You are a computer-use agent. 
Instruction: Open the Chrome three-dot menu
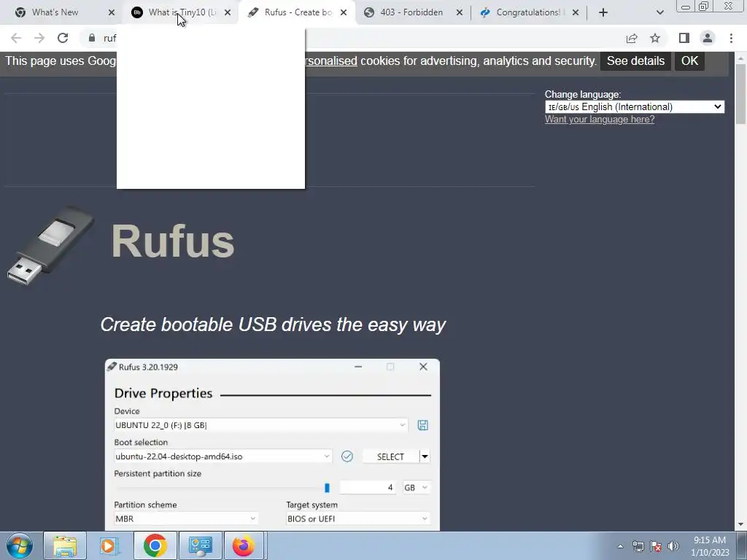tap(731, 38)
